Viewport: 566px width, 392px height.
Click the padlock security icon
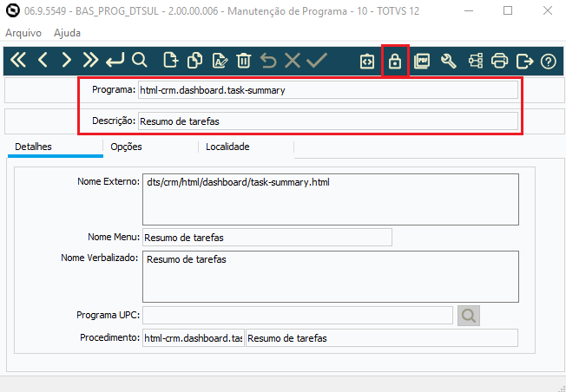tap(395, 61)
